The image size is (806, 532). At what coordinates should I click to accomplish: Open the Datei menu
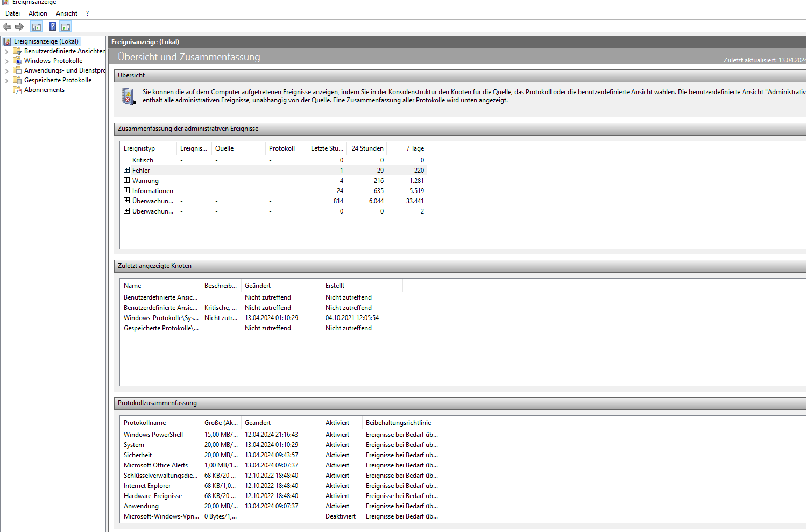pyautogui.click(x=12, y=13)
